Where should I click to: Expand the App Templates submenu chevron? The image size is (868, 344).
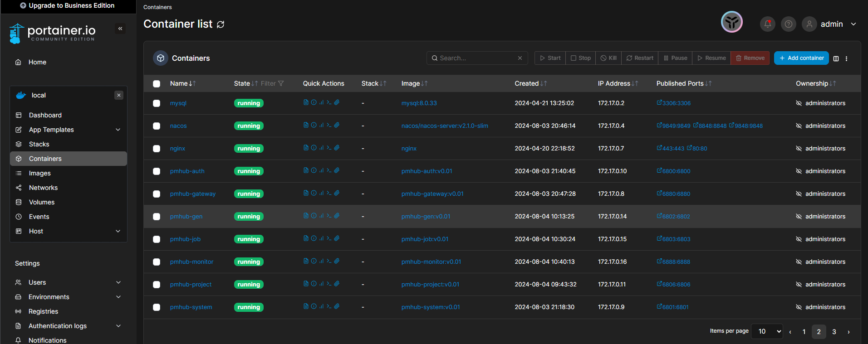click(118, 130)
